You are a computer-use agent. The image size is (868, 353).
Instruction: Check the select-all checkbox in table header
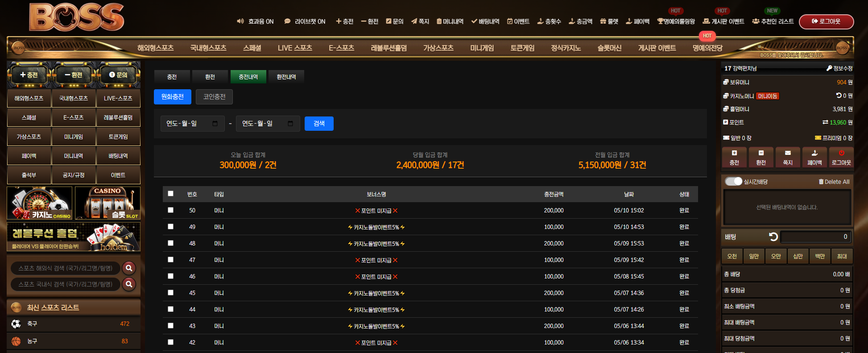click(170, 194)
